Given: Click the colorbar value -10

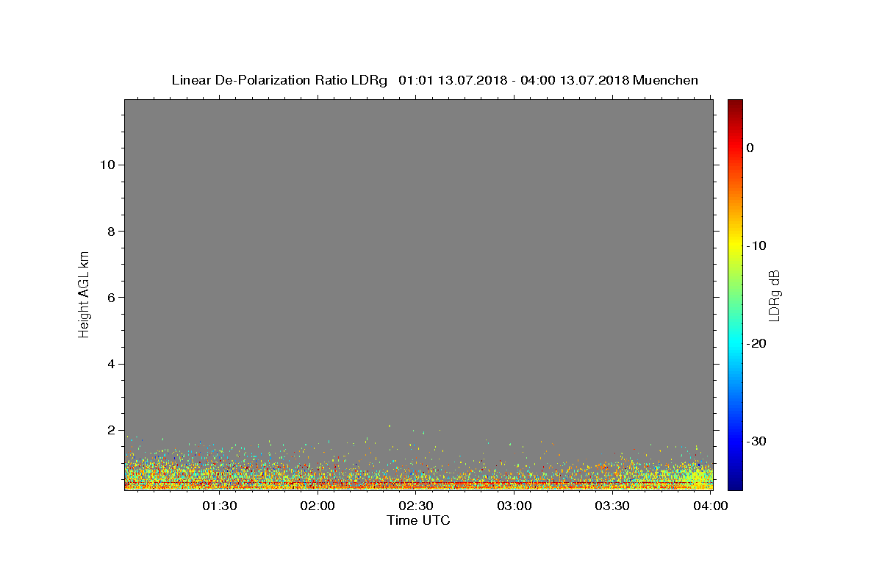Looking at the screenshot, I should point(757,245).
